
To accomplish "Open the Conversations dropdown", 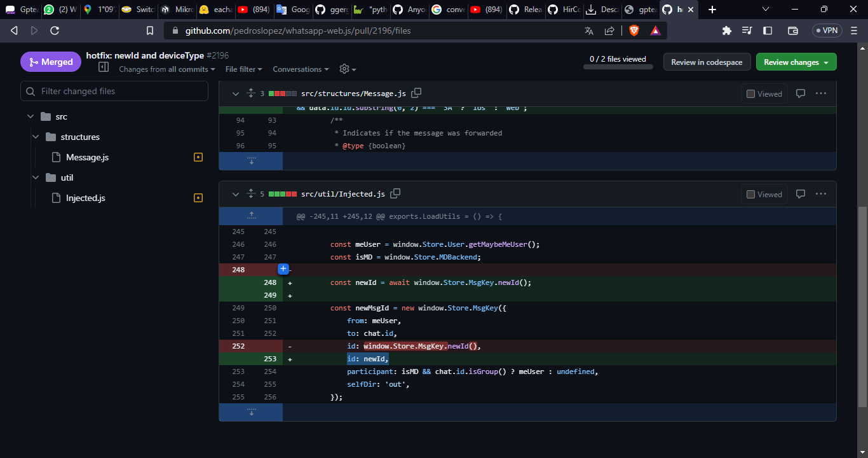I will coord(301,69).
